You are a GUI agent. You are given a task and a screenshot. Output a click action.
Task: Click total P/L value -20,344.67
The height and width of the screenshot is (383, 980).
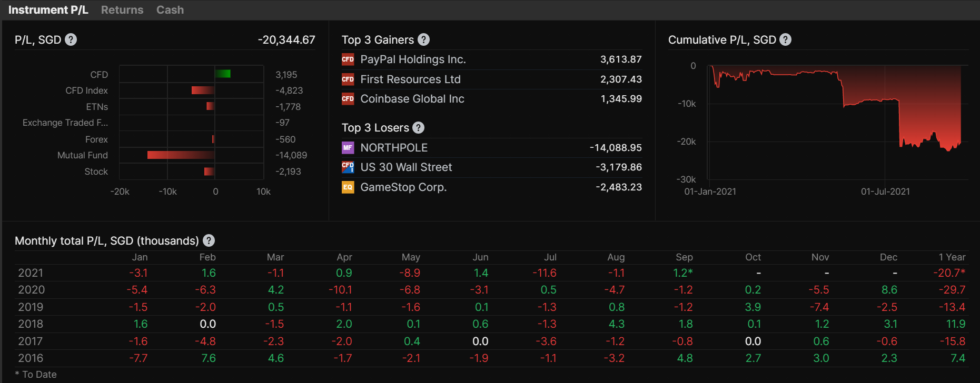pos(286,39)
